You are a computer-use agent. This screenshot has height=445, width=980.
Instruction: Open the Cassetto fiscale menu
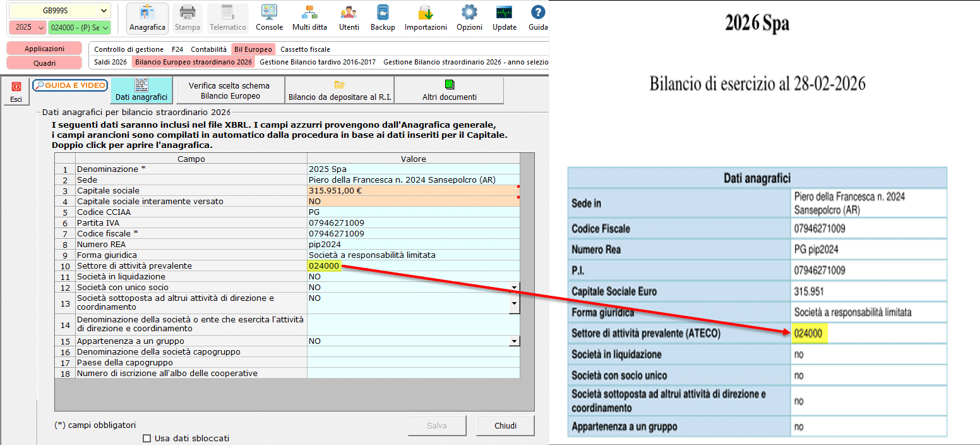pyautogui.click(x=305, y=49)
